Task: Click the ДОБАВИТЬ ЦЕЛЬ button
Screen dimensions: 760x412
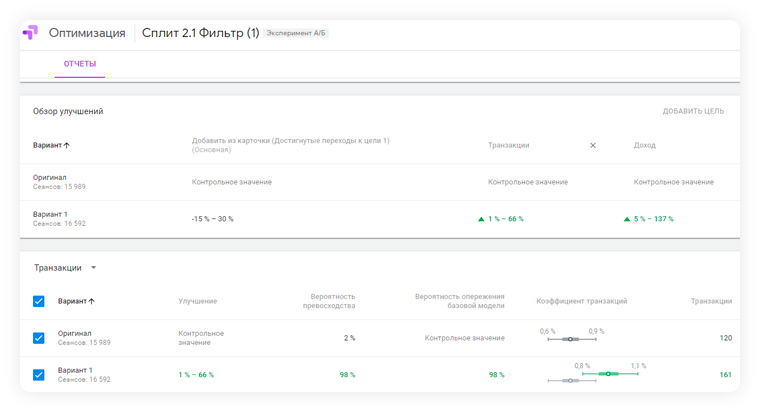Action: click(693, 112)
